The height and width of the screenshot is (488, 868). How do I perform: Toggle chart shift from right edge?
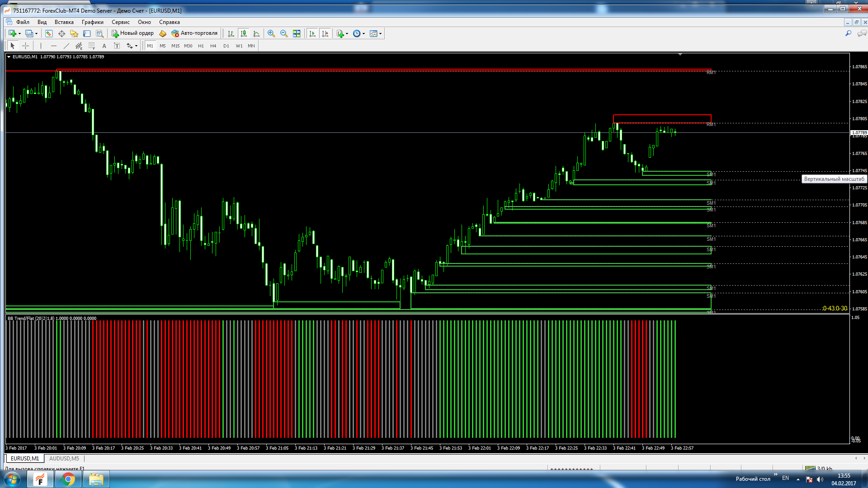[325, 33]
